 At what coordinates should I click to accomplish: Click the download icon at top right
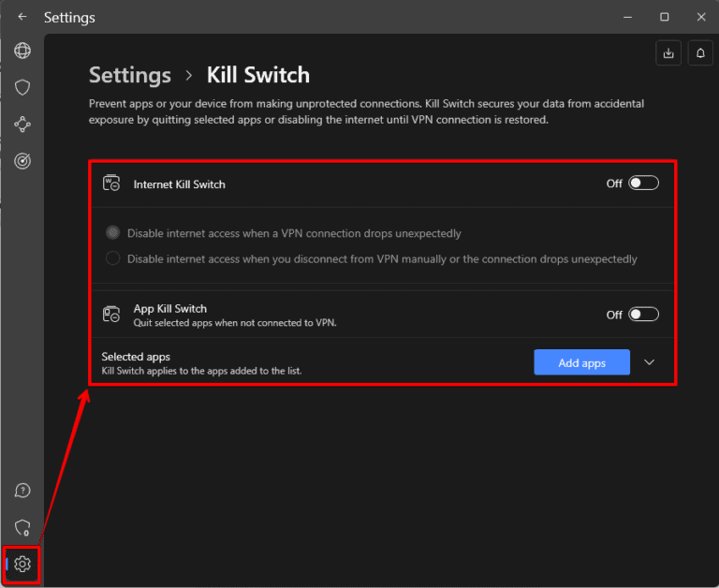pos(668,53)
